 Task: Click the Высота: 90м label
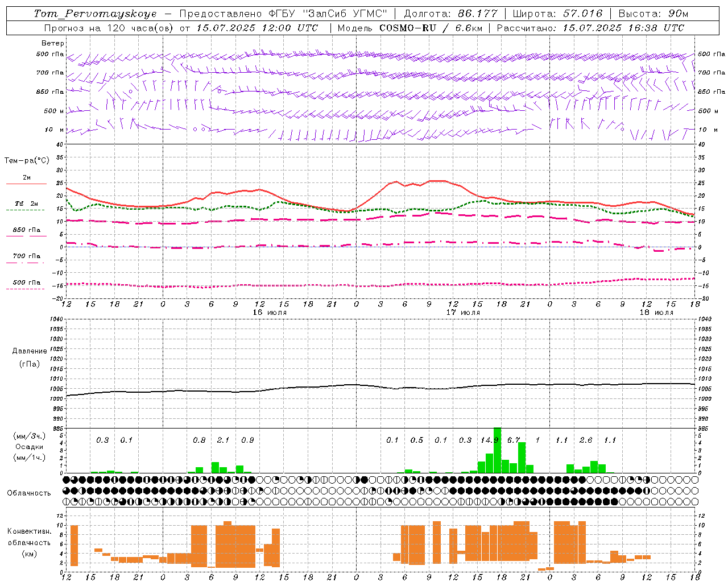coord(653,14)
